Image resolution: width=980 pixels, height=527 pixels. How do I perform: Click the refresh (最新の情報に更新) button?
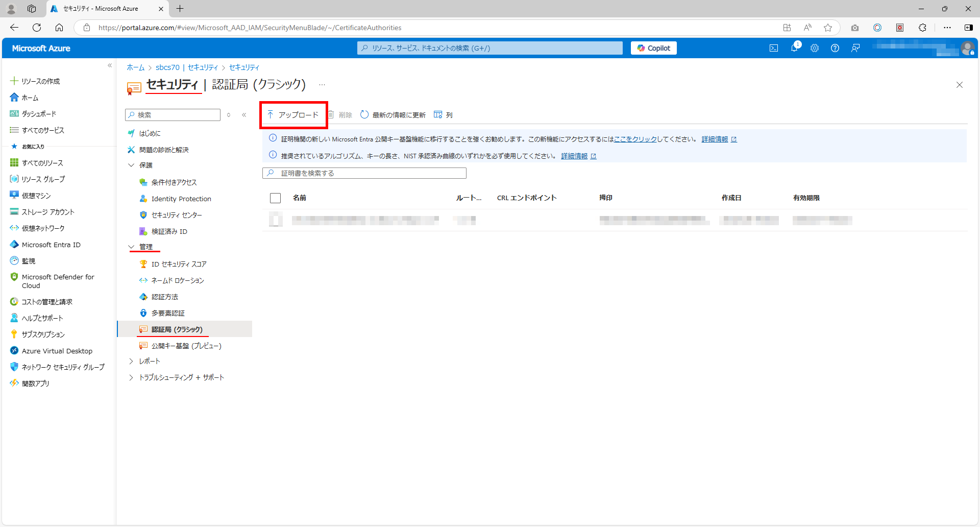click(x=393, y=115)
